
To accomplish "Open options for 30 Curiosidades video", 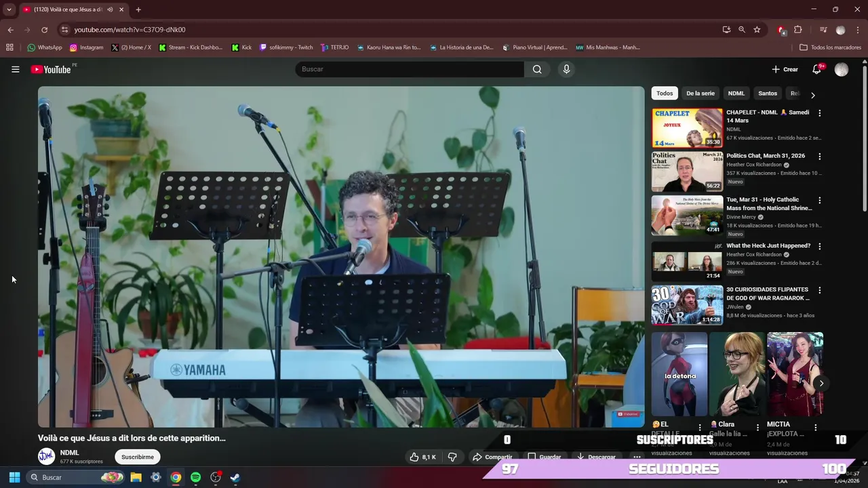I will (x=819, y=290).
